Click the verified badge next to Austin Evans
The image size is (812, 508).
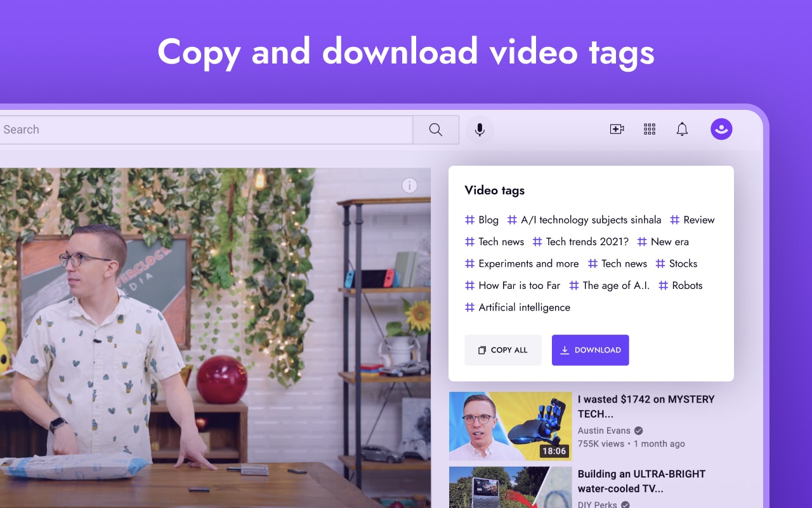pos(638,430)
